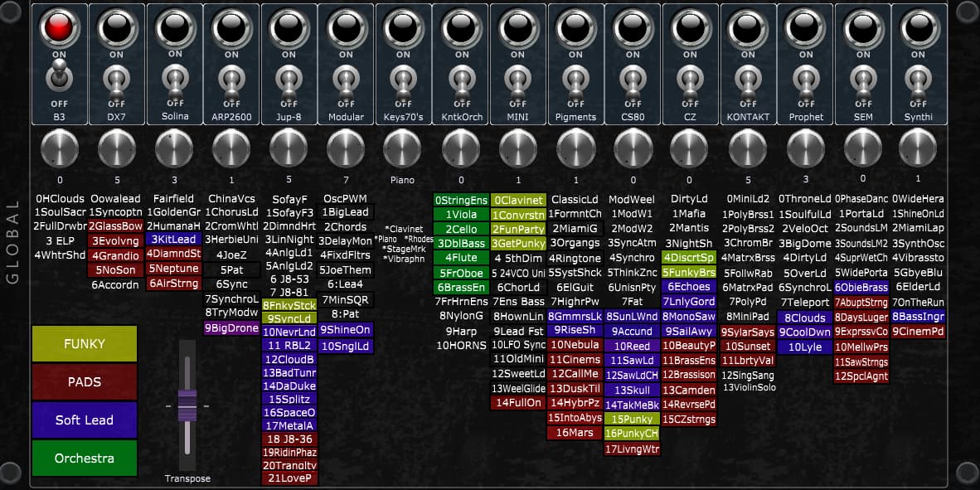Screen dimensions: 980x490
Task: Click the knob below the CZ module
Action: pyautogui.click(x=690, y=148)
